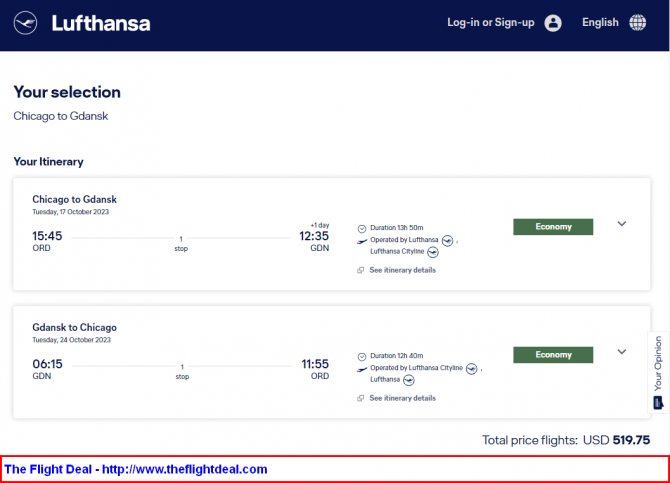Open Log-in or Sign-up
670x483 pixels.
[491, 23]
